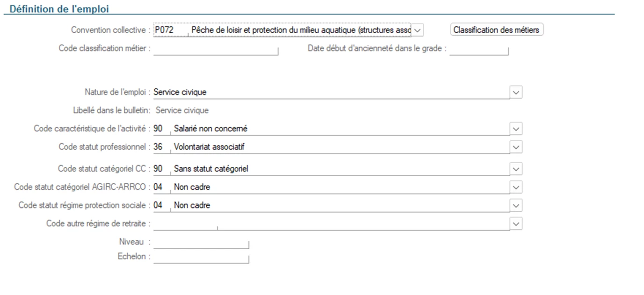Expand the Nature de l'emploi dropdown
The width and height of the screenshot is (644, 295).
[x=516, y=92]
